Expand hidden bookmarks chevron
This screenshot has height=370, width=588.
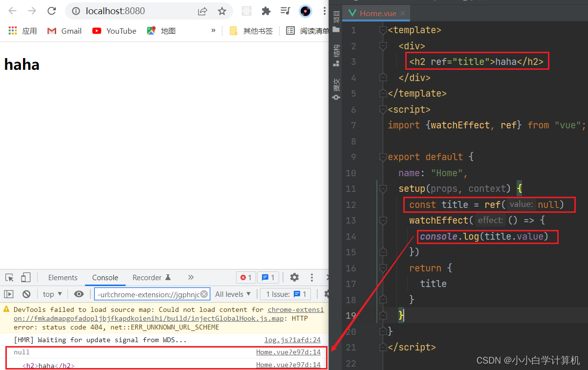[213, 30]
